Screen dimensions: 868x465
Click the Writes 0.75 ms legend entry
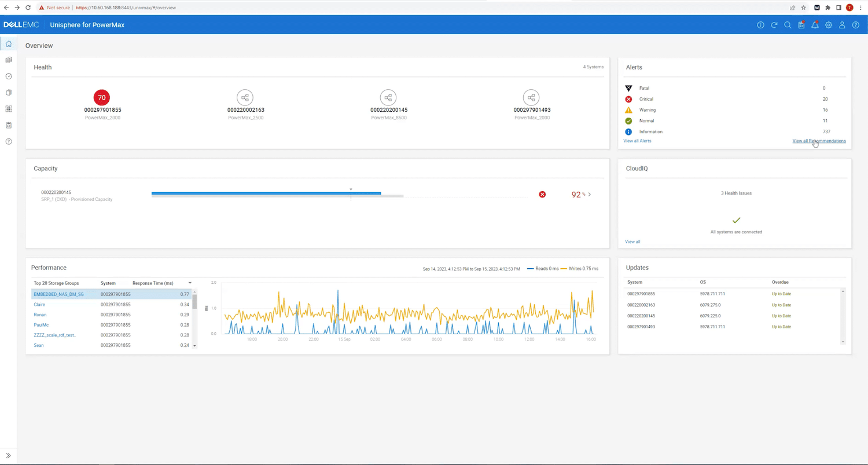(x=579, y=269)
